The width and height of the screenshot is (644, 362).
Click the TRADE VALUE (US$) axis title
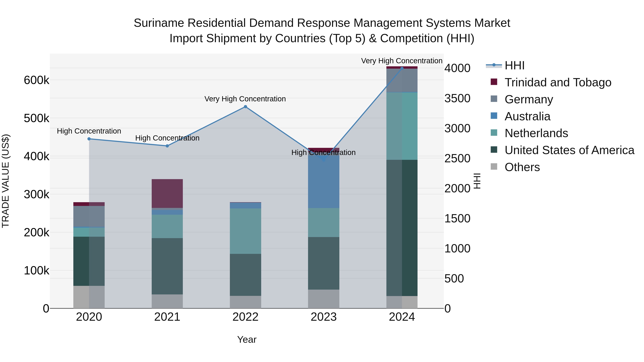(x=6, y=181)
